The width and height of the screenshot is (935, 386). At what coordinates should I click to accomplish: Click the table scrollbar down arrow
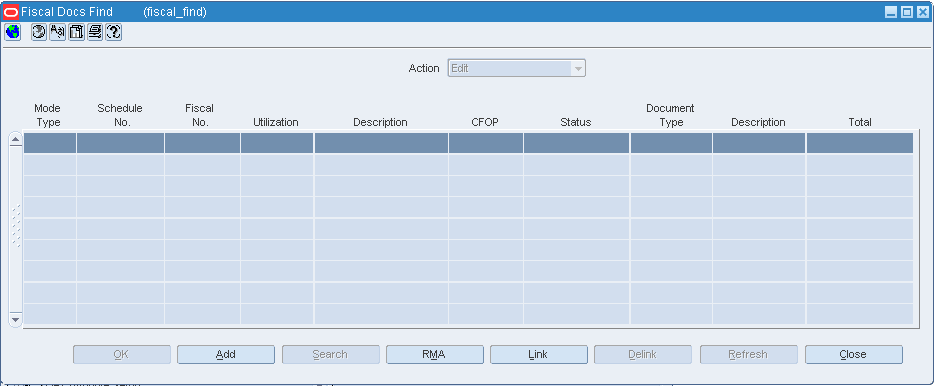16,320
